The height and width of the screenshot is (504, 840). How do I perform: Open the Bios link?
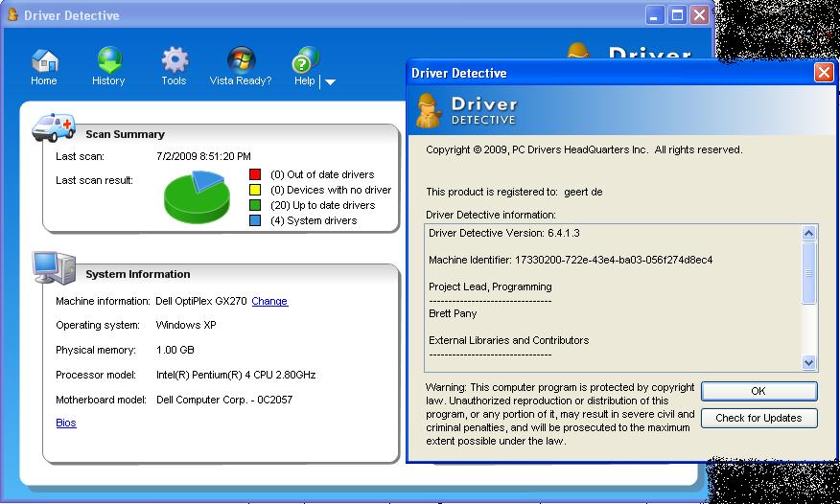point(66,423)
